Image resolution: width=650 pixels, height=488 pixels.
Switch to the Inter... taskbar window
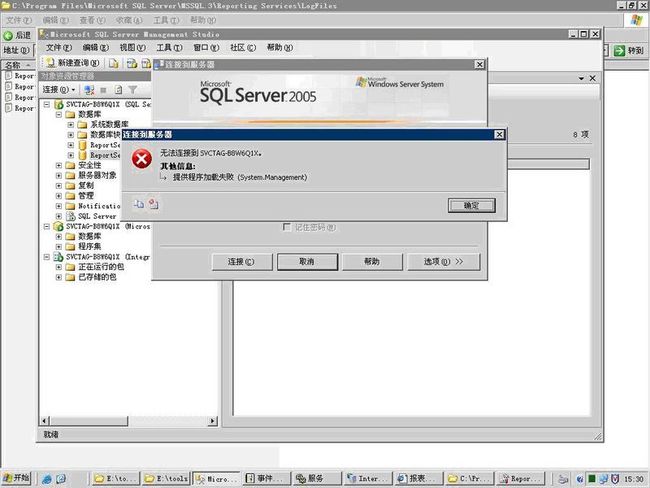pos(367,478)
